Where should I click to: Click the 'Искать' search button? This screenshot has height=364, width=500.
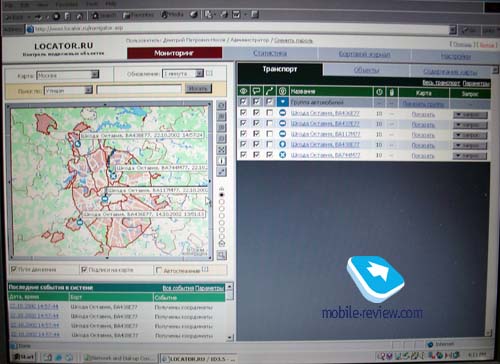[198, 89]
